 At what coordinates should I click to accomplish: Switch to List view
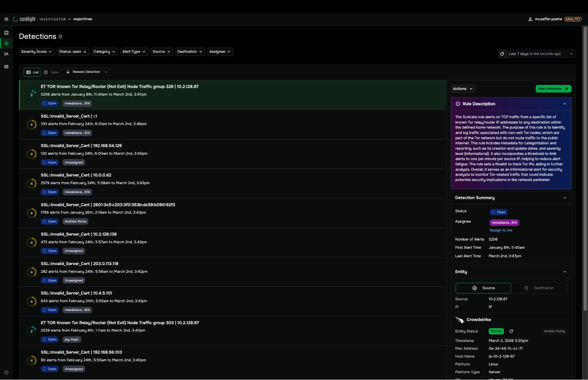(32, 72)
